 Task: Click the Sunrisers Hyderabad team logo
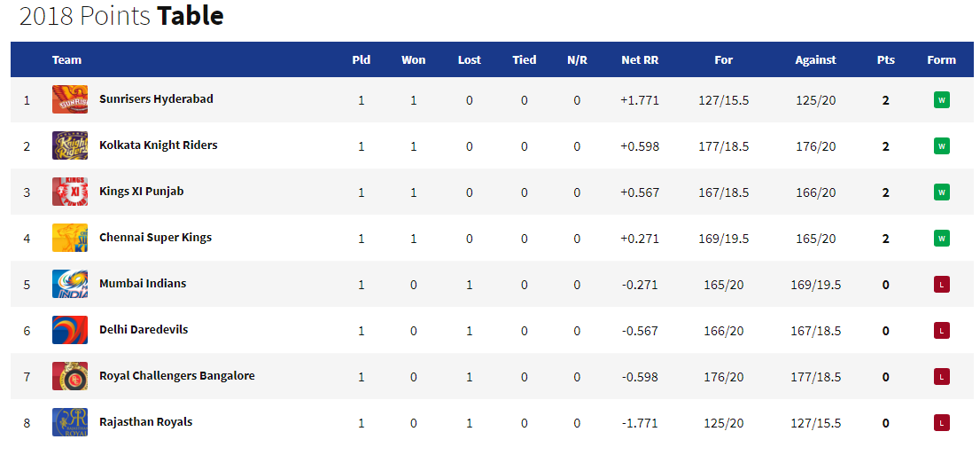coord(70,99)
